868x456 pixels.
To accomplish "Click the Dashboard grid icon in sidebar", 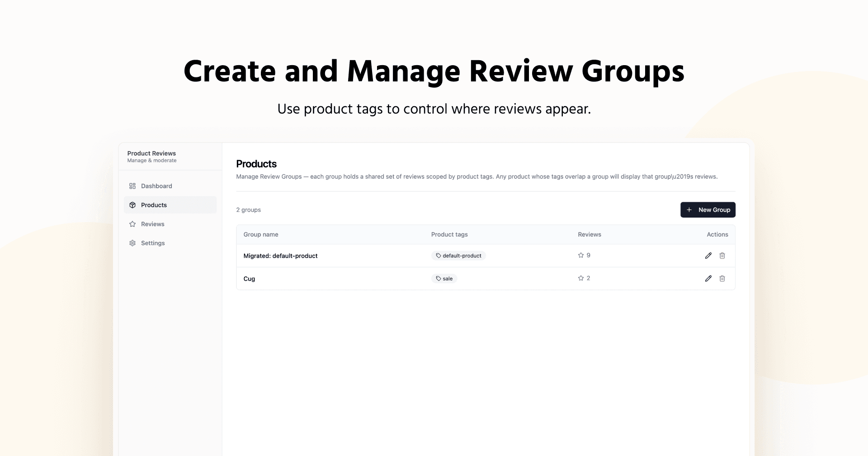I will click(132, 186).
